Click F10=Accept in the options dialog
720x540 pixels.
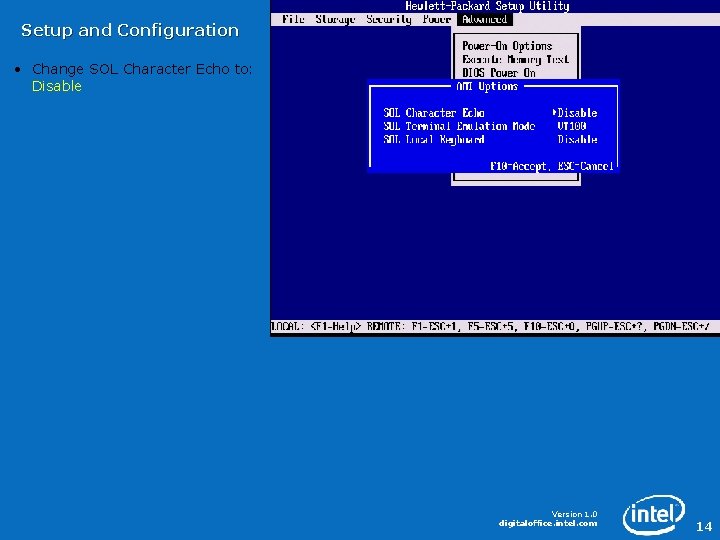519,166
